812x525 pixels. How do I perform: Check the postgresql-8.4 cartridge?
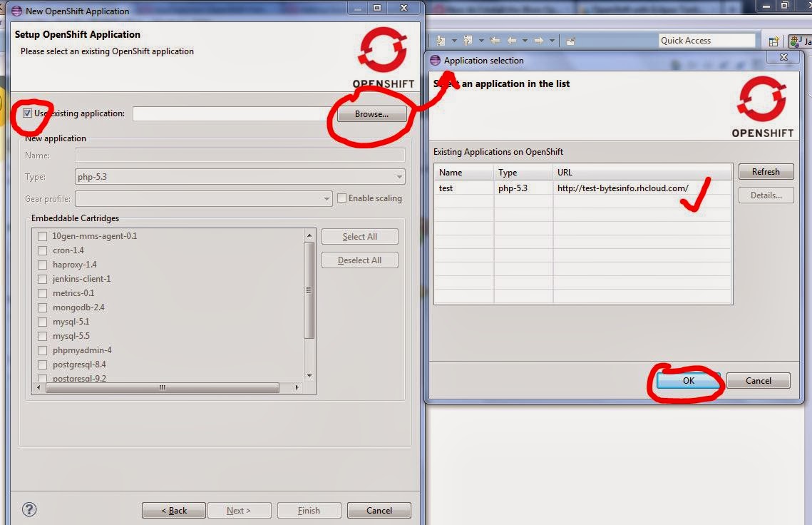click(43, 365)
